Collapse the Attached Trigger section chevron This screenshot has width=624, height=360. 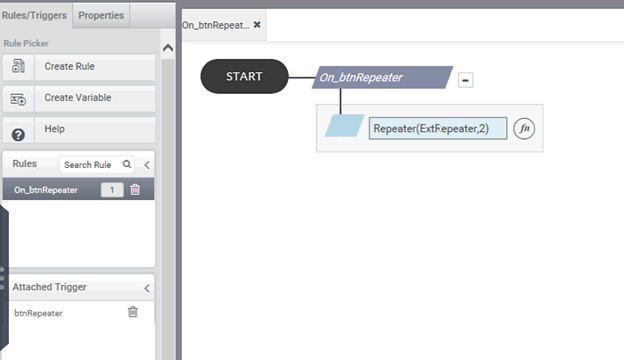pos(147,288)
